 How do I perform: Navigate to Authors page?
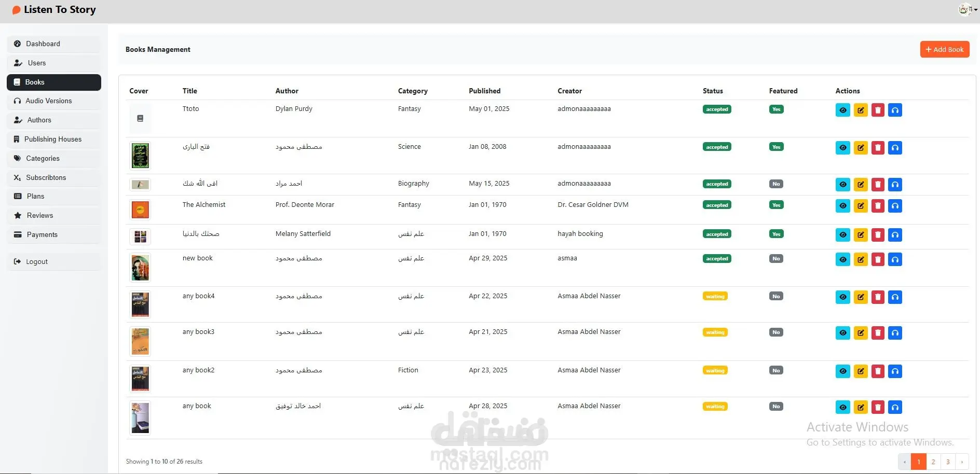54,120
